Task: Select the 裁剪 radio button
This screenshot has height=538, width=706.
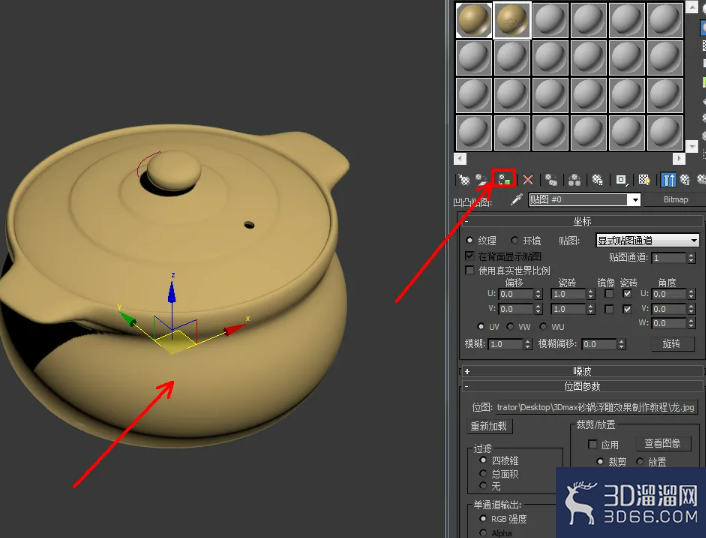Action: tap(600, 462)
